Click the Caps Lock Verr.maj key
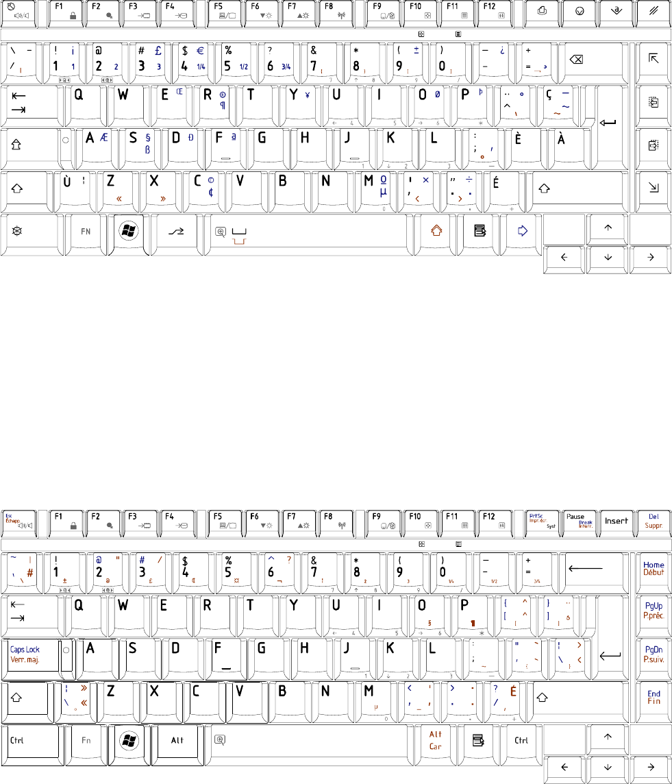 pos(30,659)
